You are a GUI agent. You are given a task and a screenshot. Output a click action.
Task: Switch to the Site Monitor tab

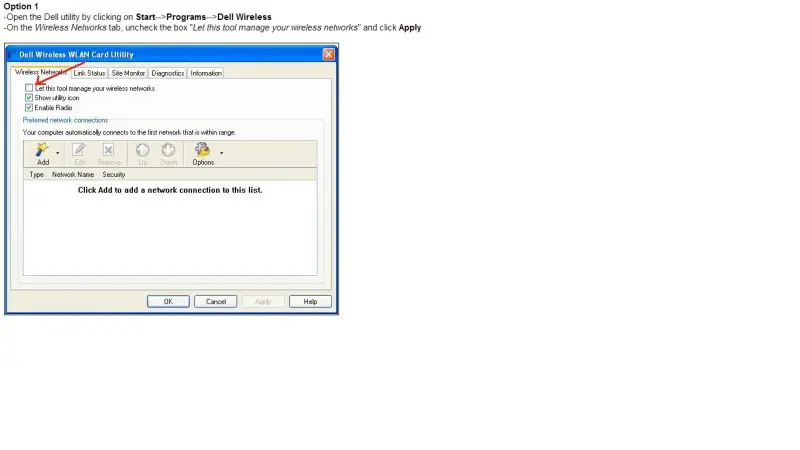click(128, 73)
